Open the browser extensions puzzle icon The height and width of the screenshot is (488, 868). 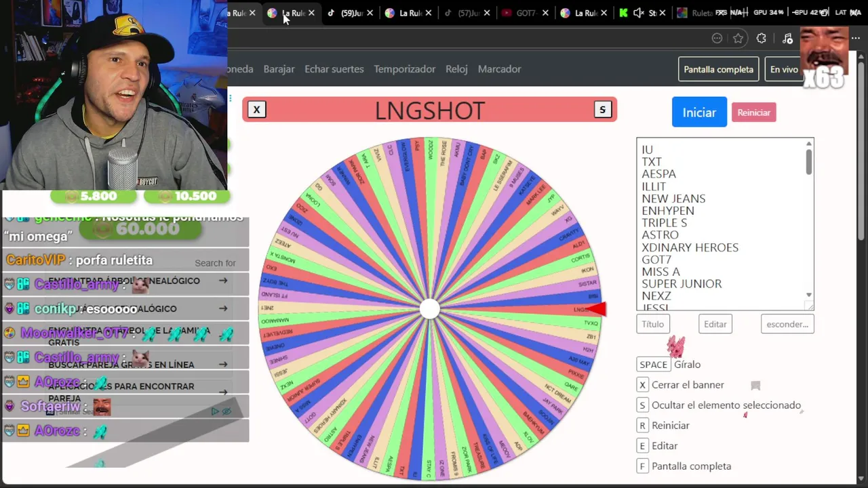[762, 39]
